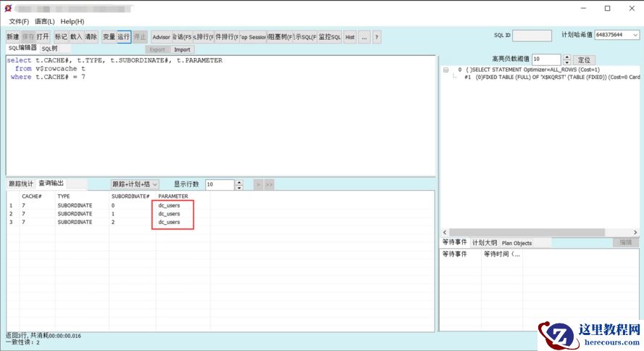Increase the 高亮负载阈值 value with up arrow

pyautogui.click(x=566, y=57)
